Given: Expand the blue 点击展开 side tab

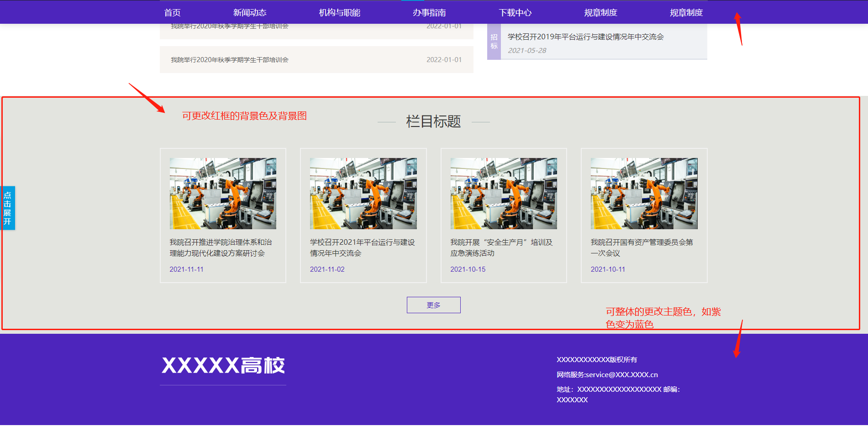Looking at the screenshot, I should [8, 208].
